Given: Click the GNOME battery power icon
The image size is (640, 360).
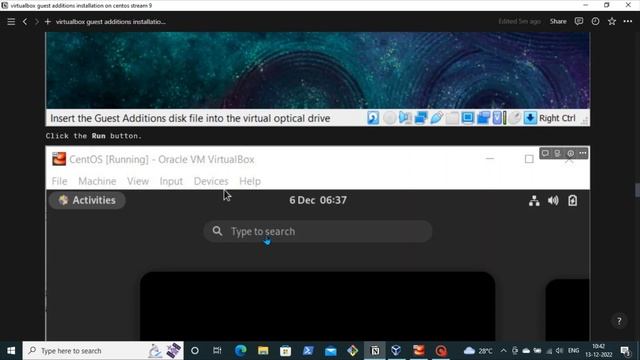Looking at the screenshot, I should [x=573, y=200].
